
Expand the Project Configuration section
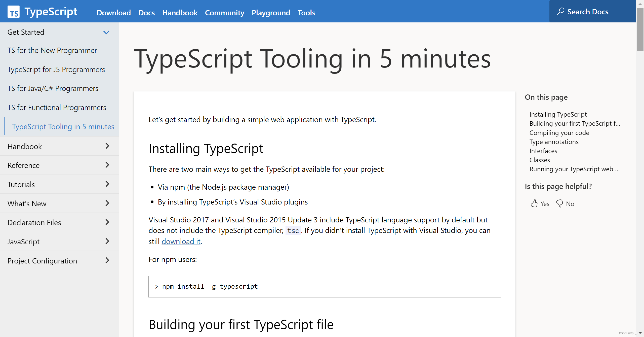pyautogui.click(x=107, y=260)
